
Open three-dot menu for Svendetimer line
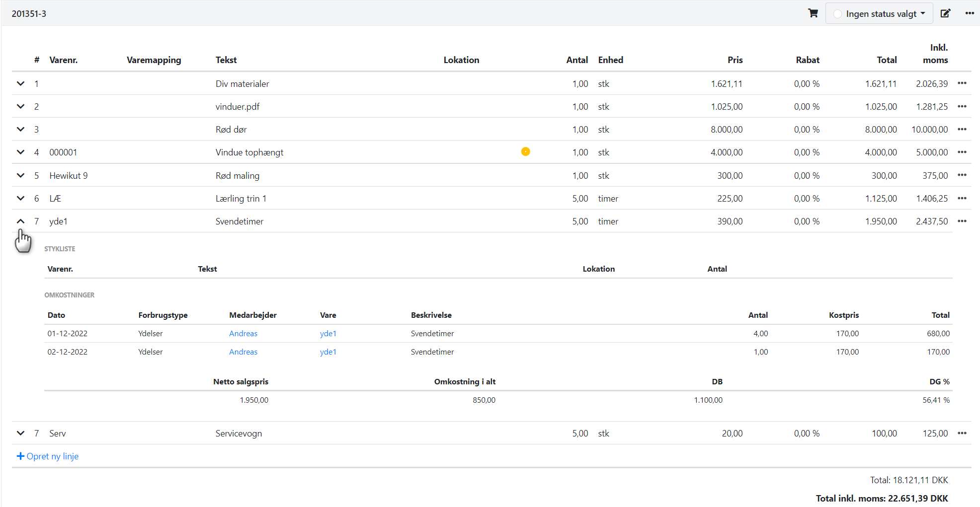tap(962, 221)
